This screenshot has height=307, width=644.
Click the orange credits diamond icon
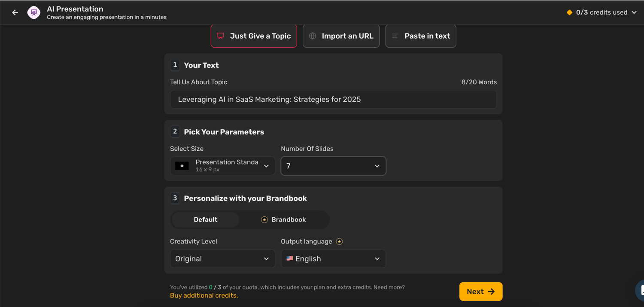tap(569, 12)
